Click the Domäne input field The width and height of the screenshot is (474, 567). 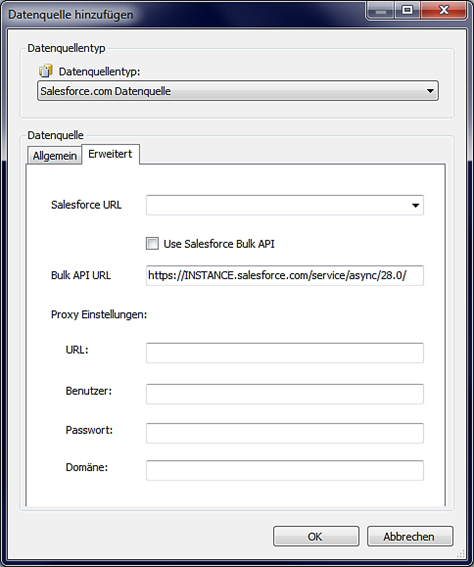pos(285,470)
